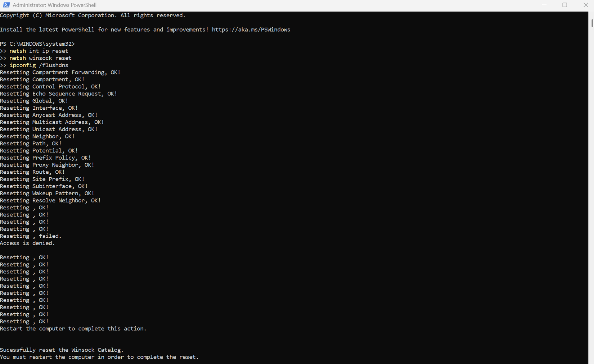The image size is (594, 364).
Task: Click the Administrator: Windows PowerShell title text
Action: pyautogui.click(x=54, y=5)
